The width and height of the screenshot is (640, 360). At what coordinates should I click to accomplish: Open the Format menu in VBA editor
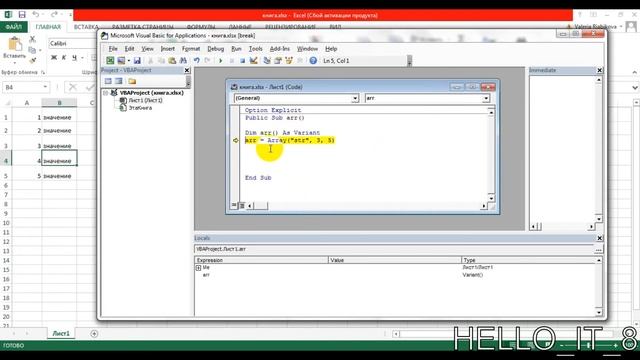coord(191,49)
